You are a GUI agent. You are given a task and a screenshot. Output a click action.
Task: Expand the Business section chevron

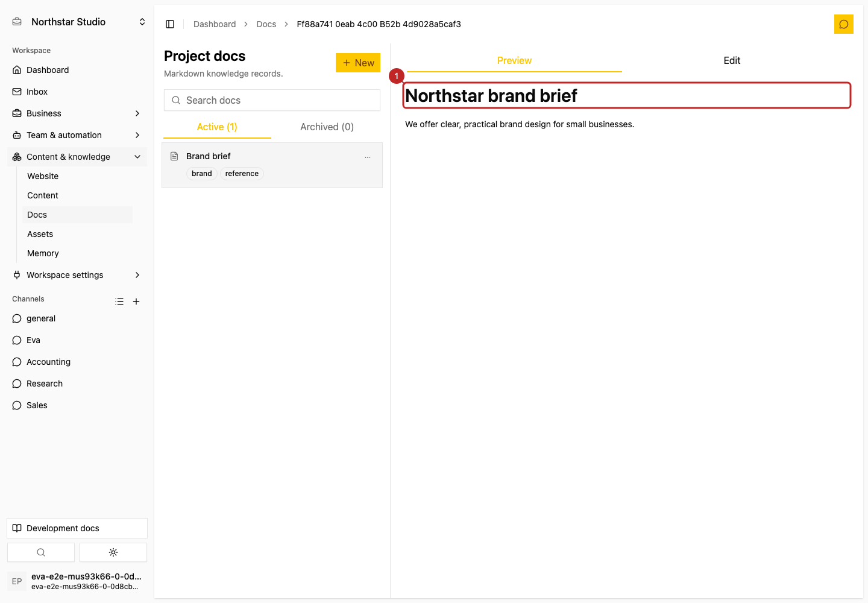coord(137,113)
